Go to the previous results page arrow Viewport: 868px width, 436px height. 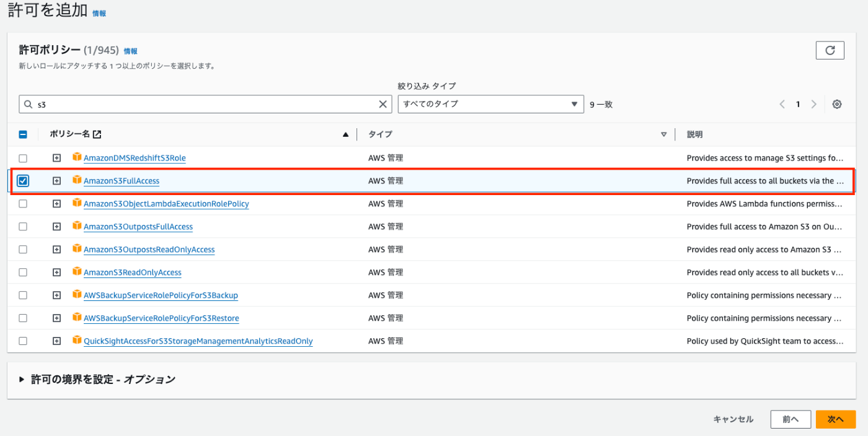click(x=782, y=104)
